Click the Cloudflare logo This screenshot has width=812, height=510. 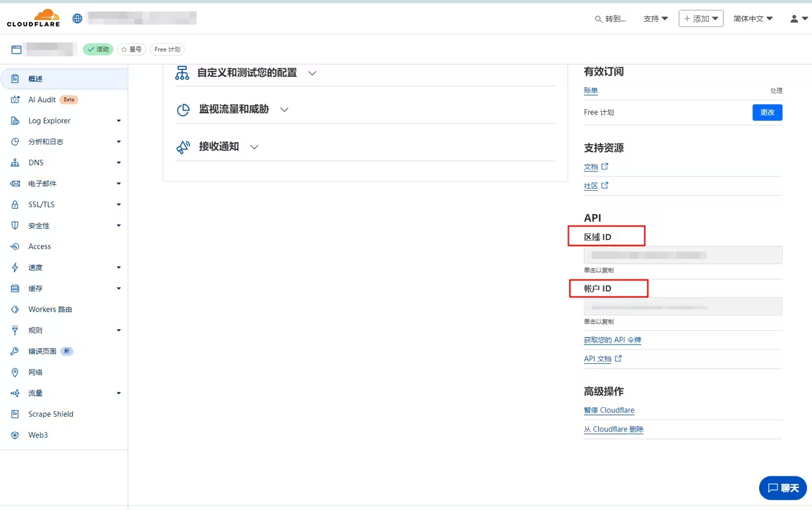[x=33, y=18]
